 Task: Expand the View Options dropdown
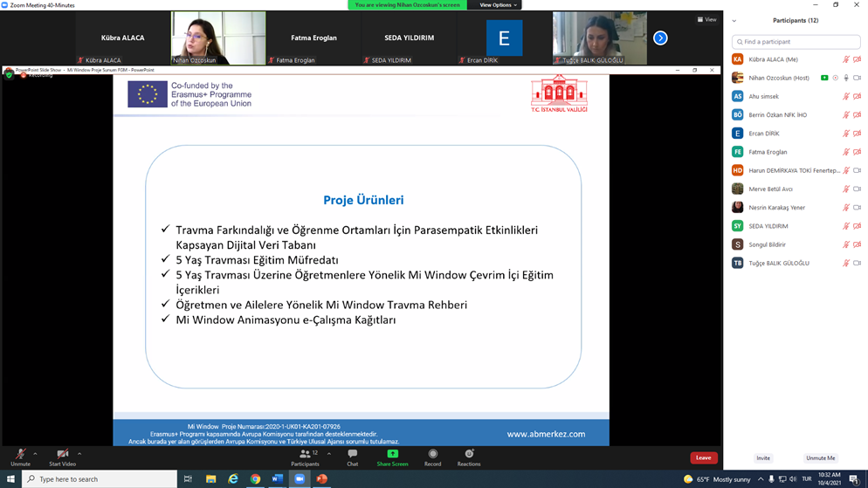pos(498,5)
